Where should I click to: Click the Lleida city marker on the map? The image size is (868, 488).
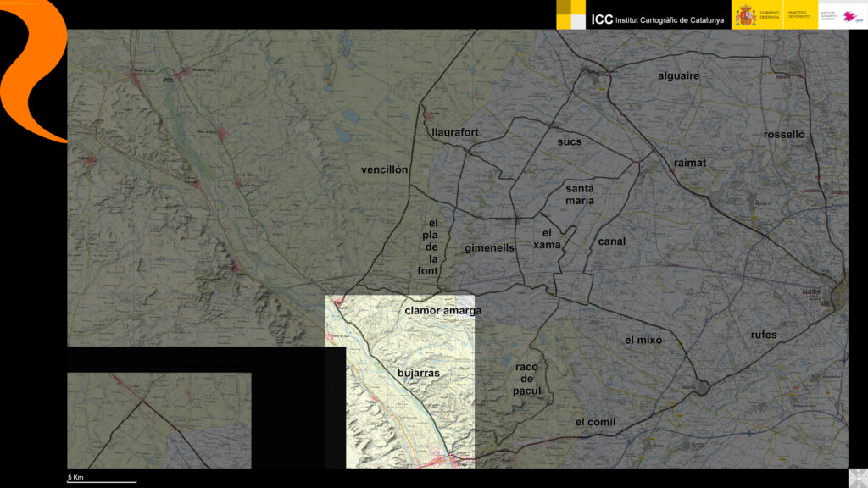click(x=840, y=292)
